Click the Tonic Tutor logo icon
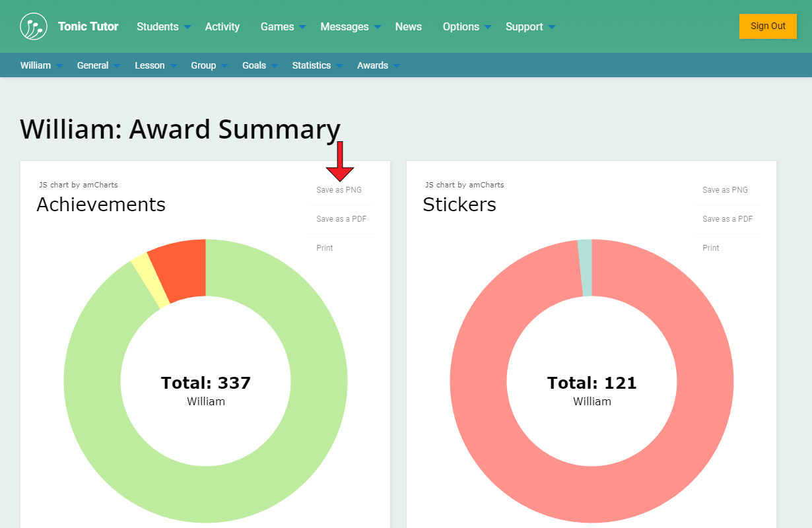The height and width of the screenshot is (528, 812). click(34, 26)
